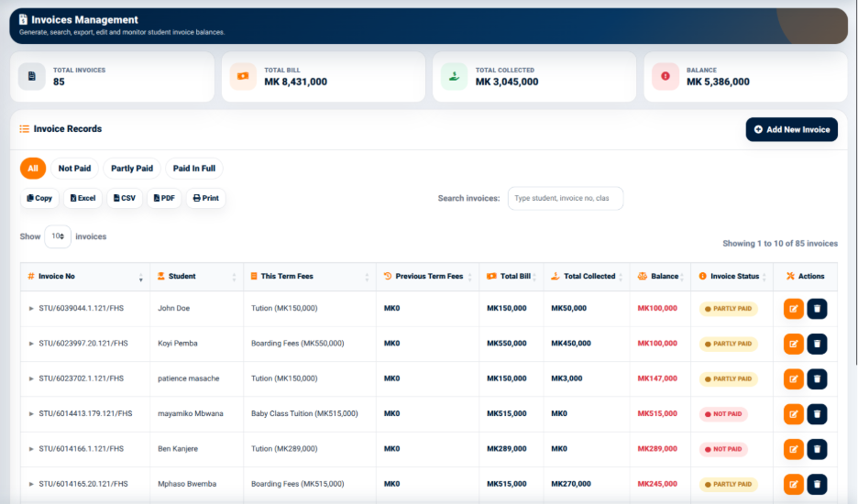Focus the Search invoices field
858x504 pixels.
[x=566, y=198]
